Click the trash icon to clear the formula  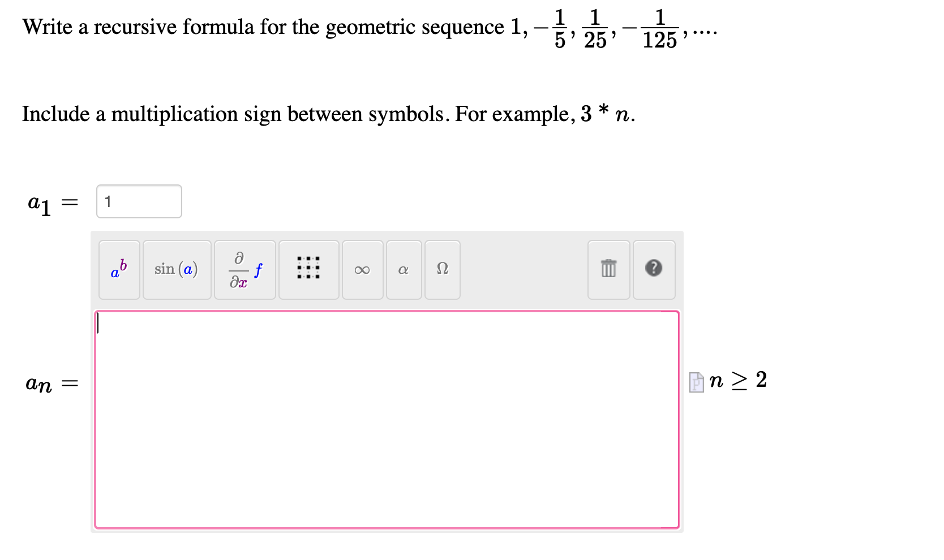coord(608,270)
